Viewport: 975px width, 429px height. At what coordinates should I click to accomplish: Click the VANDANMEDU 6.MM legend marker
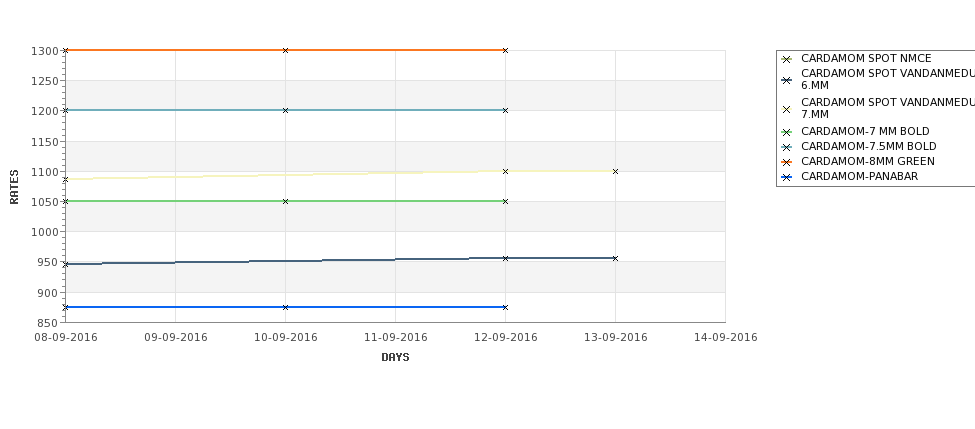(x=786, y=80)
